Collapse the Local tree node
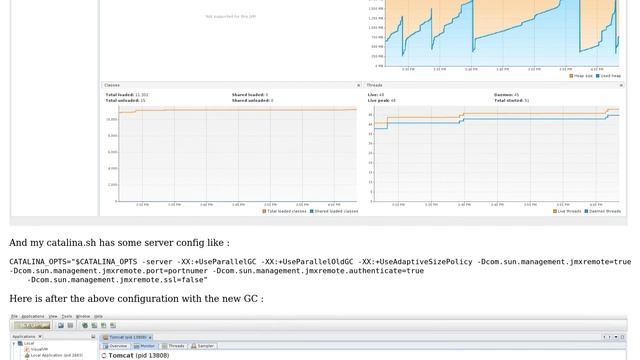 14,344
